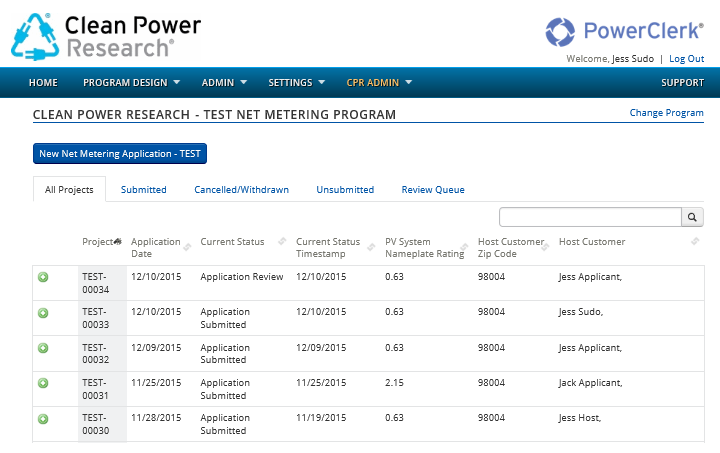The height and width of the screenshot is (453, 720).
Task: Click into the project search field
Action: (590, 217)
